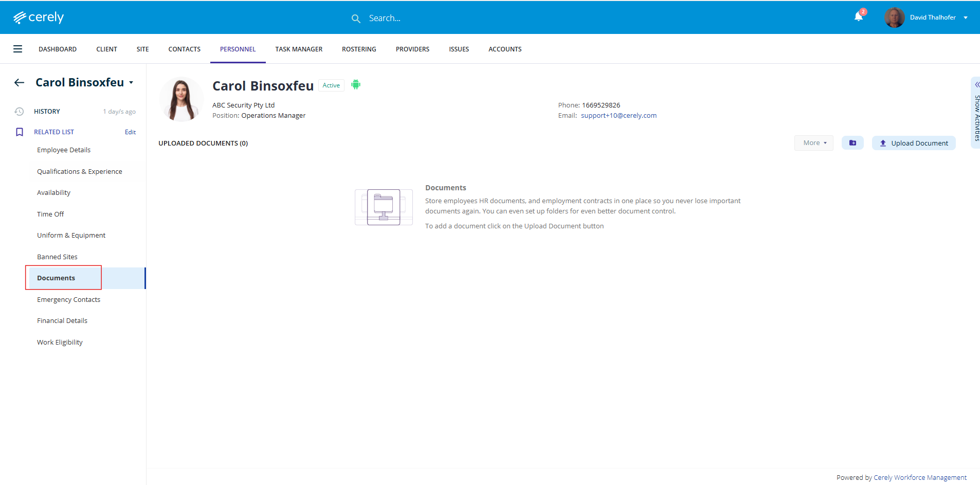The width and height of the screenshot is (980, 485).
Task: Click Carol Binsoxfeu's profile photo
Action: 181,100
